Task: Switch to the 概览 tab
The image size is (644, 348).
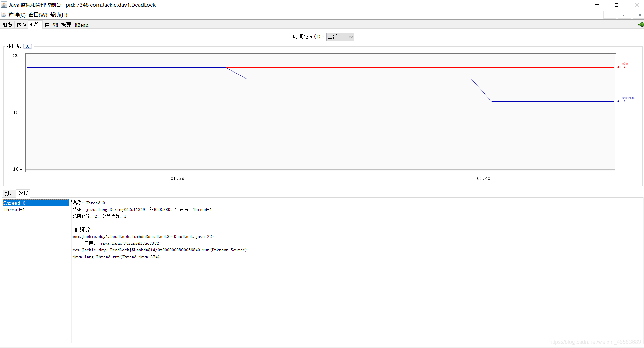Action: (8, 25)
